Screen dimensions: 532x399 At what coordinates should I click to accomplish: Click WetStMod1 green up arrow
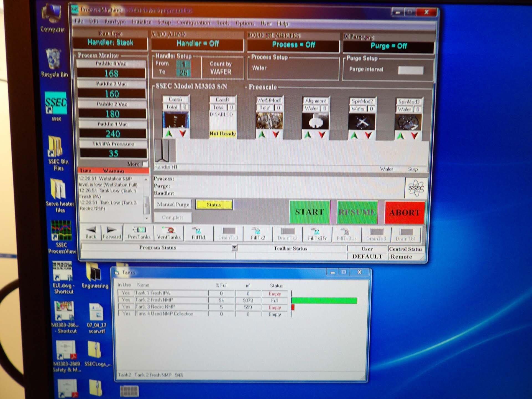(x=262, y=135)
